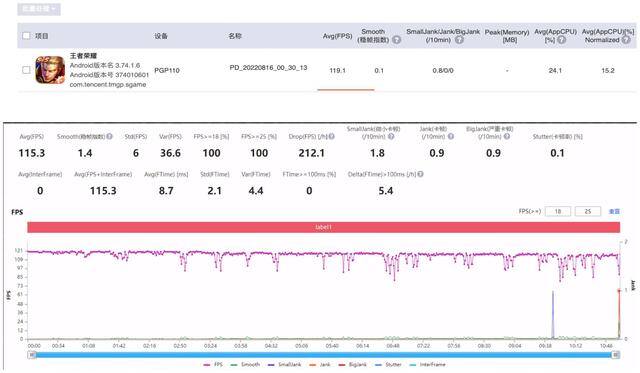The height and width of the screenshot is (373, 640).
Task: Click package name com.tencent.tmgp.sgame
Action: click(x=108, y=84)
